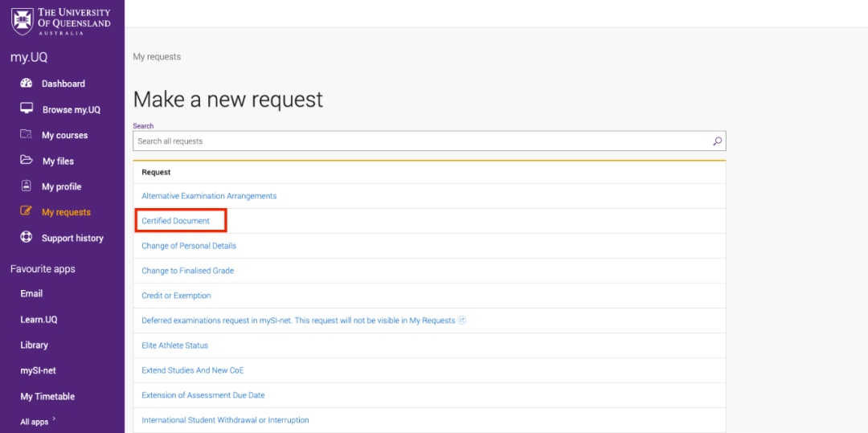Click the My requests breadcrumb
The height and width of the screenshot is (433, 868).
[x=157, y=57]
